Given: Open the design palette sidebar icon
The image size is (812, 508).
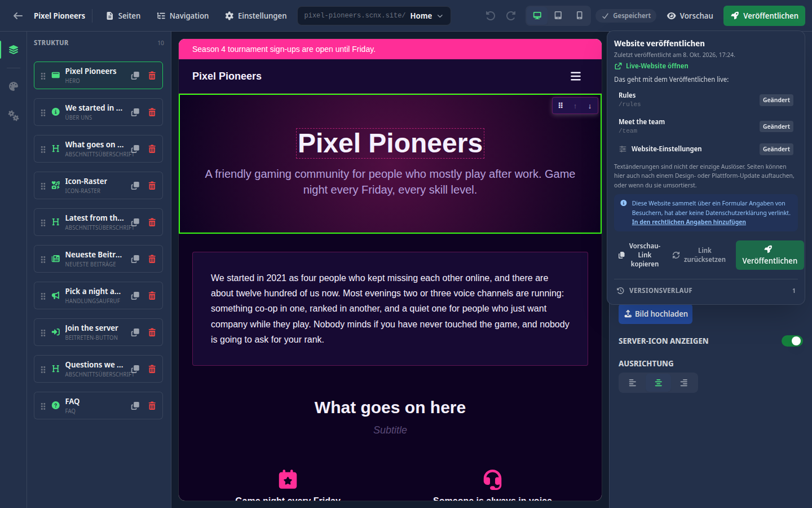Looking at the screenshot, I should pyautogui.click(x=14, y=86).
